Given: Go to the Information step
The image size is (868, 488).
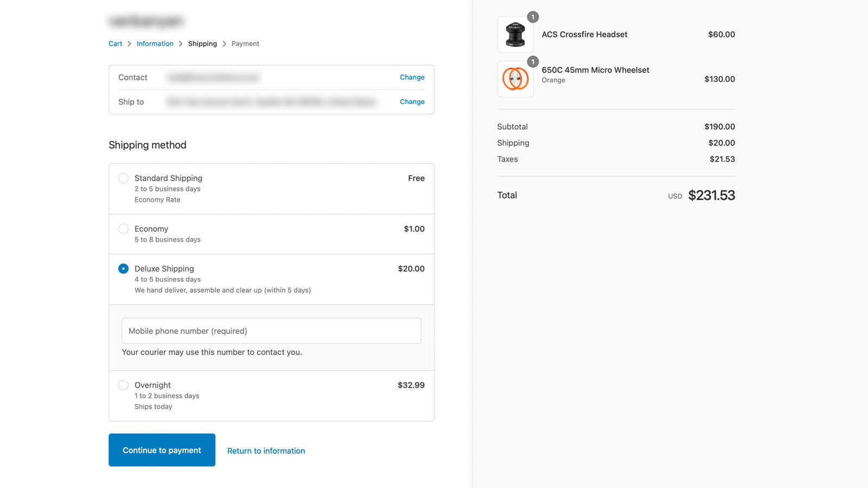Looking at the screenshot, I should click(x=155, y=43).
